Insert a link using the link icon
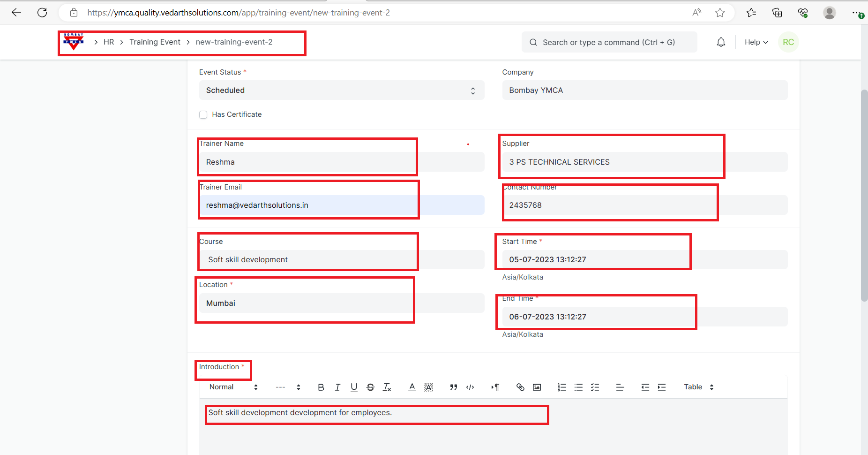 tap(520, 387)
